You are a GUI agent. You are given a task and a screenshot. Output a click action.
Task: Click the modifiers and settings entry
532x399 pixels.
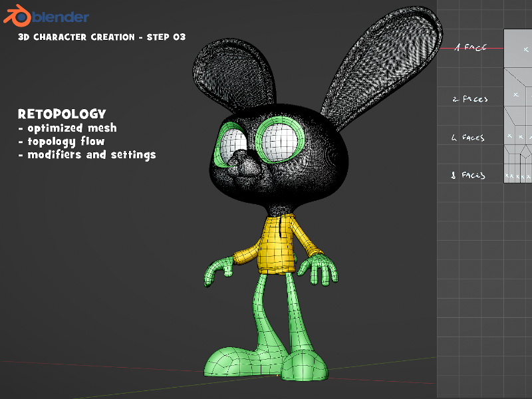[88, 154]
